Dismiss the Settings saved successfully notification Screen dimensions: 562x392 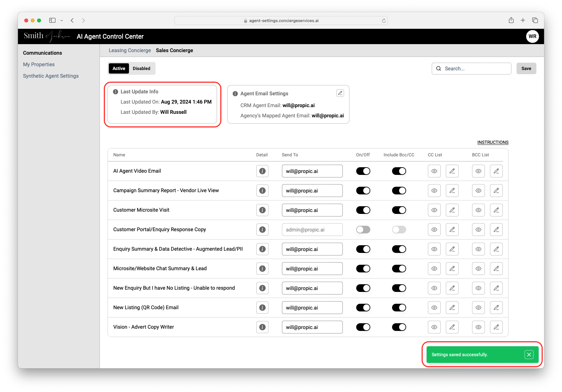pos(529,355)
